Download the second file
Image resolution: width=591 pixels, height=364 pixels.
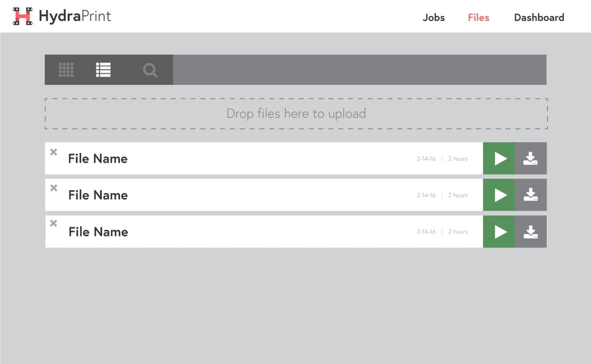point(530,195)
